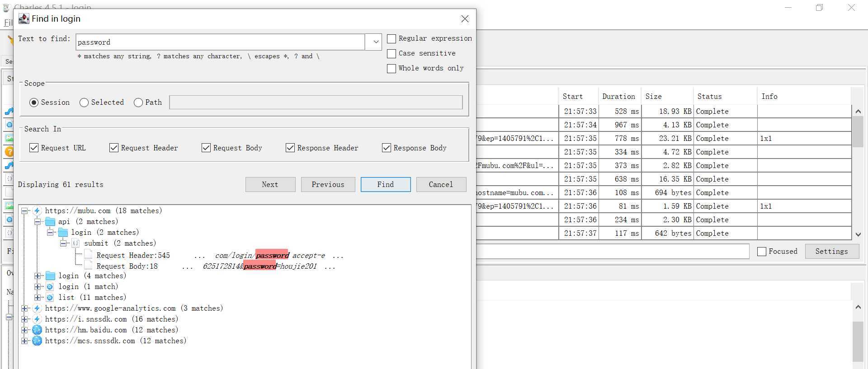Click the Cancel button
The height and width of the screenshot is (369, 868).
coord(441,184)
